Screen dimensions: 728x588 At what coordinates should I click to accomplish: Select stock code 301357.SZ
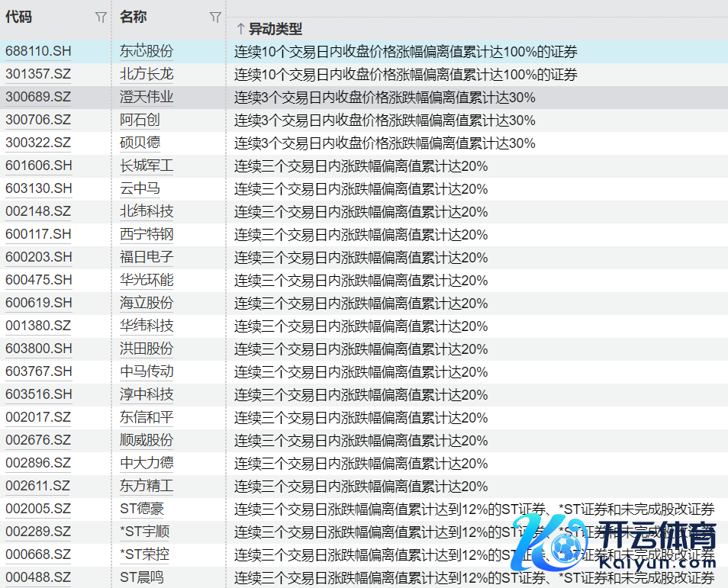(x=38, y=75)
